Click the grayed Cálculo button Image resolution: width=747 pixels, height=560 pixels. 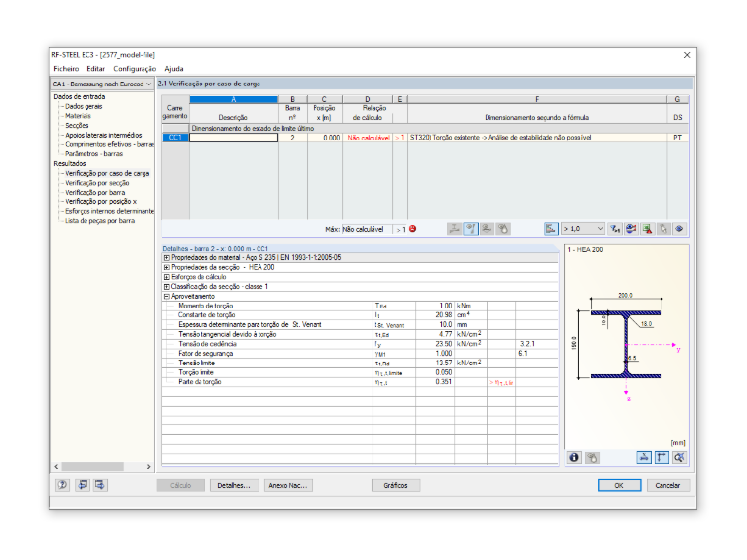[x=181, y=485]
